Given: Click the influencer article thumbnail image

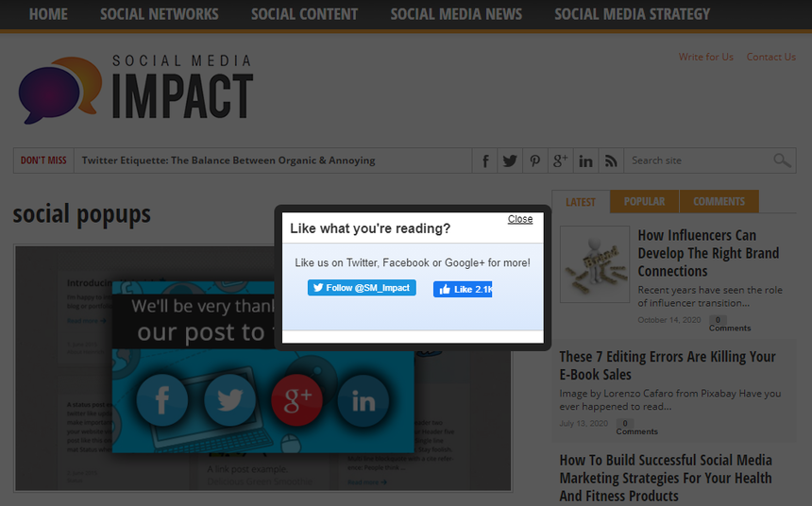Looking at the screenshot, I should pyautogui.click(x=595, y=264).
